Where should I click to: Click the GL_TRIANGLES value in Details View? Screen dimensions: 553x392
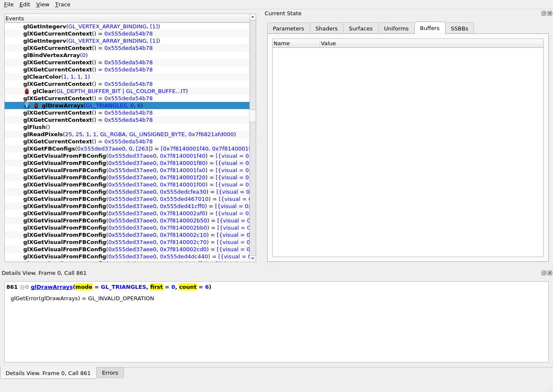tap(123, 287)
